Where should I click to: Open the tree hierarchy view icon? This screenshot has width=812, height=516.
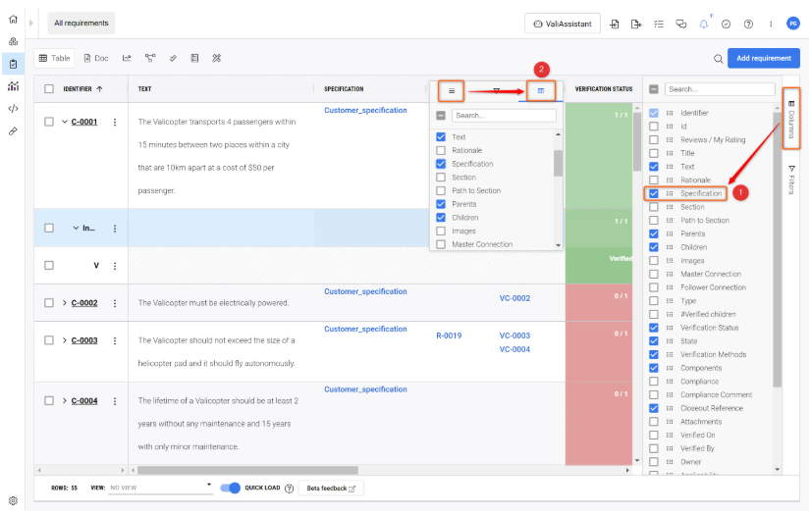[150, 58]
